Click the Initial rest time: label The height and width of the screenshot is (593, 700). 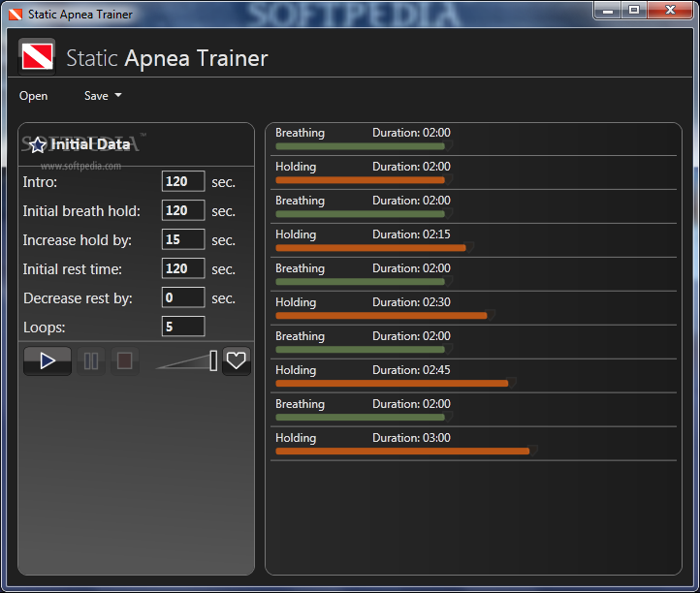point(73,269)
